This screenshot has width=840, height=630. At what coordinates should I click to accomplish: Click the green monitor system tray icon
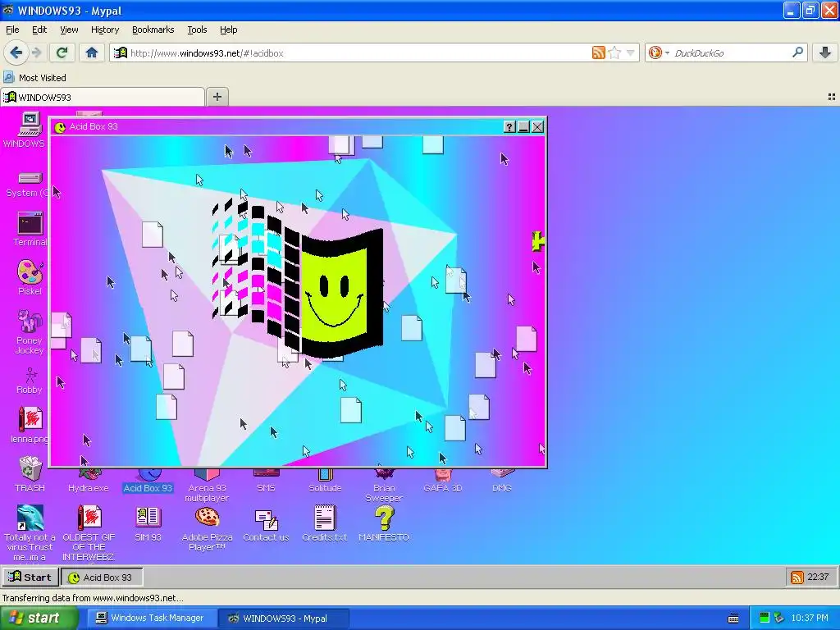[x=765, y=618]
